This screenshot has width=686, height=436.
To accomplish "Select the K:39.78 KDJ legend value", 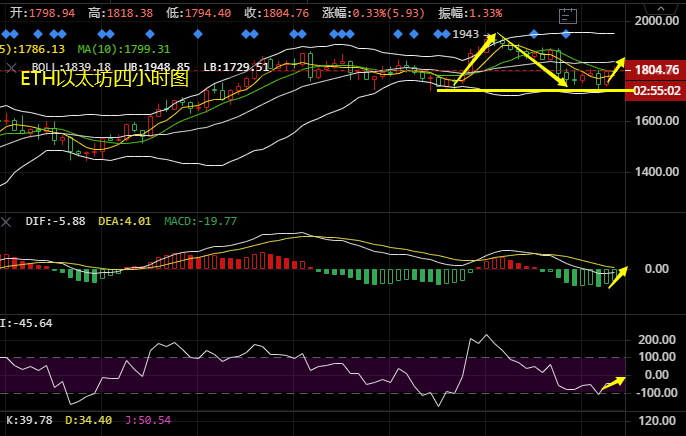I will click(x=28, y=420).
